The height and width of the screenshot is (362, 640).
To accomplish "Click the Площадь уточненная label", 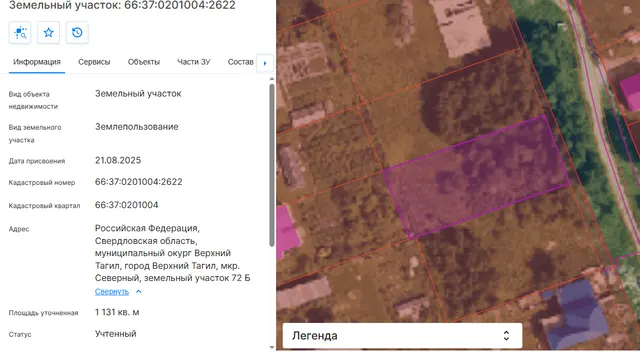I will (x=43, y=313).
